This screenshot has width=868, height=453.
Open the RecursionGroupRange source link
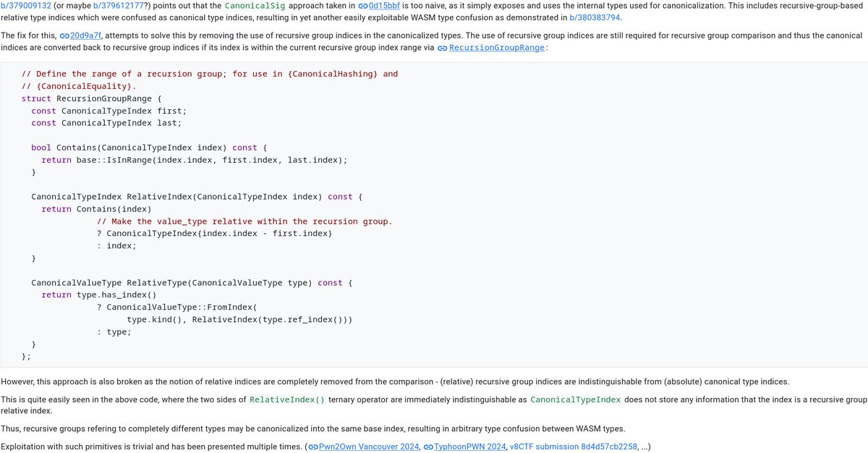[498, 48]
